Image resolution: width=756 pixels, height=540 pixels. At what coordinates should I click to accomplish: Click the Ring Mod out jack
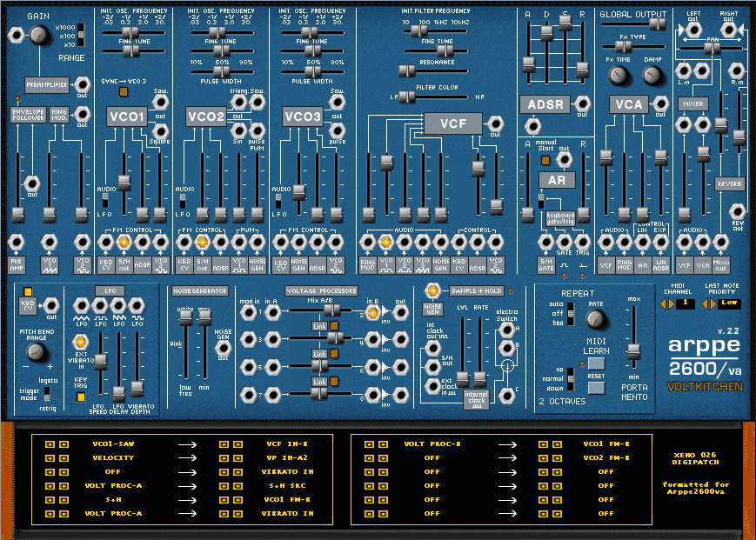pos(83,115)
